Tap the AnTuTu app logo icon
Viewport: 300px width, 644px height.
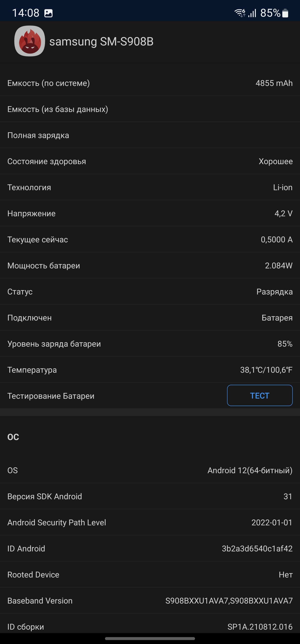[x=30, y=41]
